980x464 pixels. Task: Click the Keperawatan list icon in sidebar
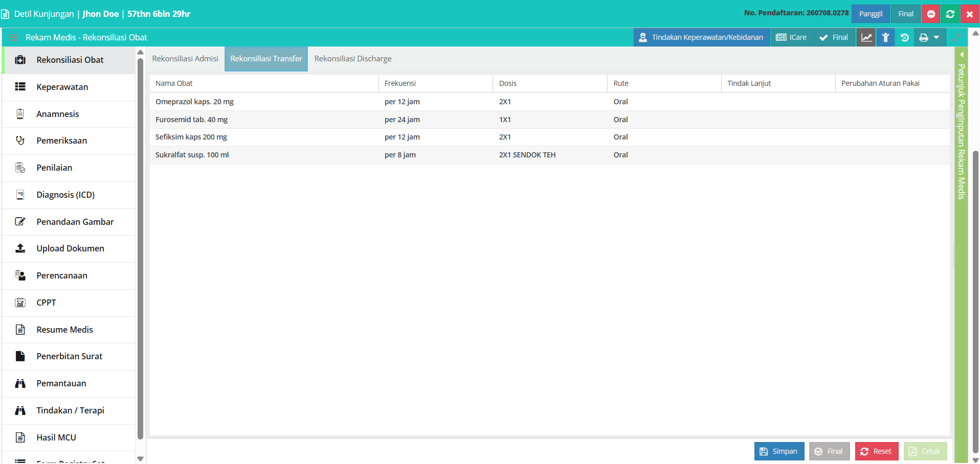pos(20,87)
